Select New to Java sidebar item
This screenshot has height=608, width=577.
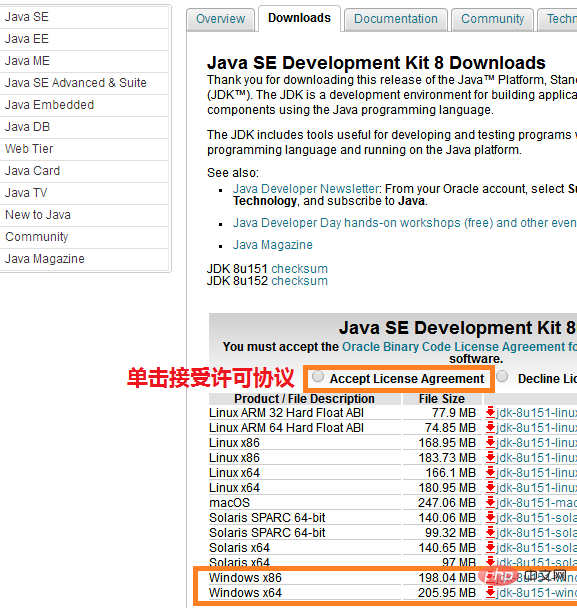[x=84, y=215]
